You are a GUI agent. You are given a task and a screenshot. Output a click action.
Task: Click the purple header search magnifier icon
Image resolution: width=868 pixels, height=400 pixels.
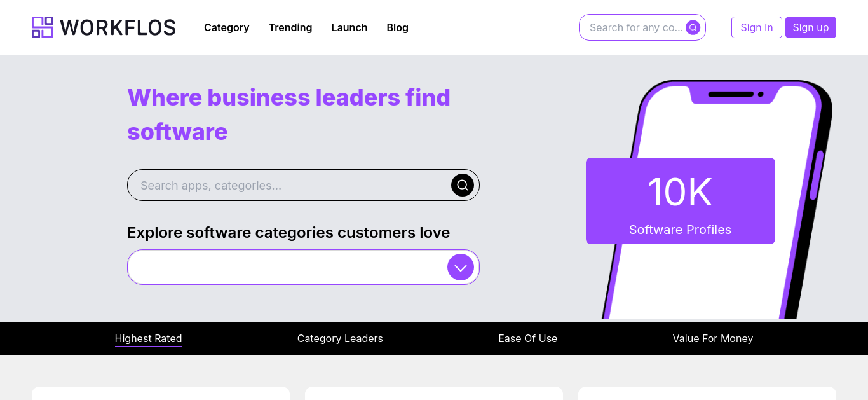pyautogui.click(x=693, y=27)
